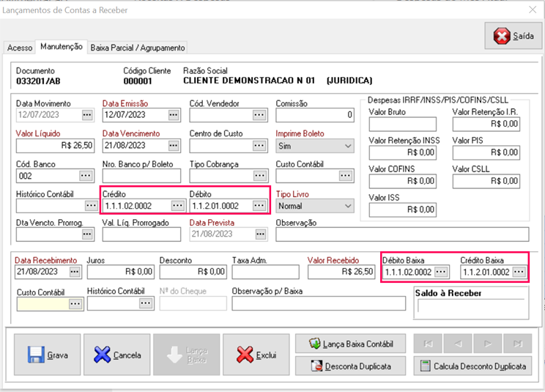This screenshot has width=545, height=392.
Task: Open lookup for Cód. Banco field
Action: [87, 176]
